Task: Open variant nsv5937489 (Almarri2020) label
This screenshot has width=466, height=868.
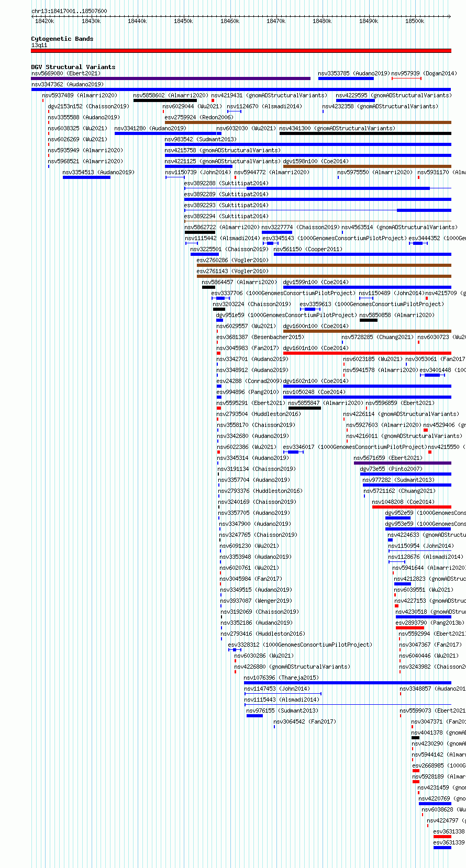Action: coord(80,95)
